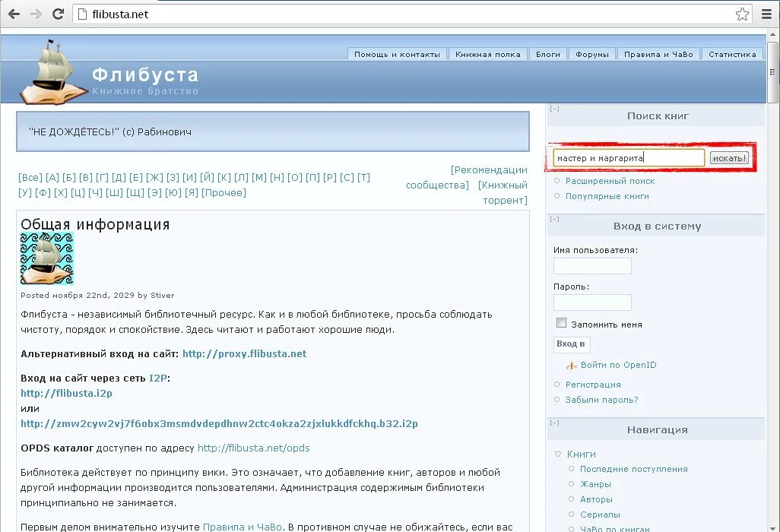Image resolution: width=780 pixels, height=532 pixels.
Task: Click Правила и ЧаВо link in text
Action: click(x=243, y=527)
